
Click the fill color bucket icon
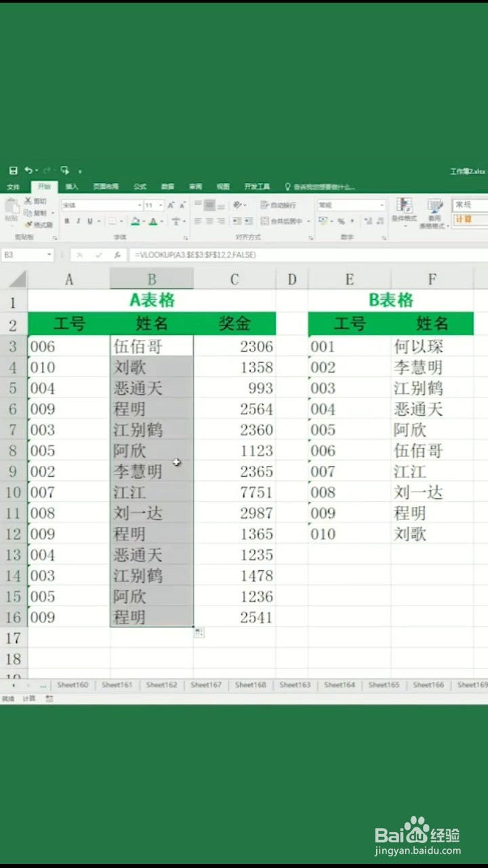(135, 221)
